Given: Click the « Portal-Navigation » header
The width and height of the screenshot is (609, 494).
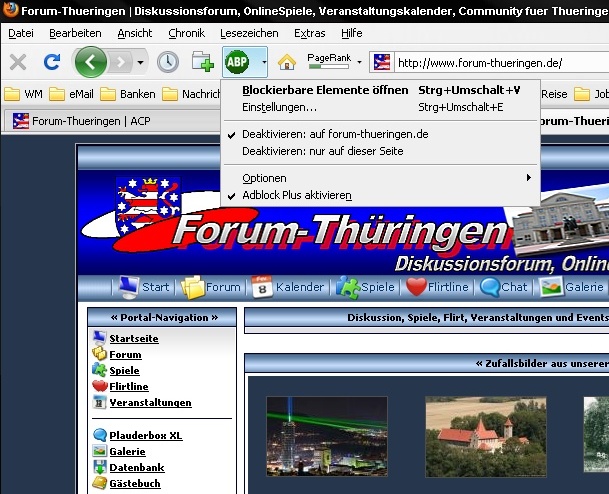Looking at the screenshot, I should coord(162,317).
